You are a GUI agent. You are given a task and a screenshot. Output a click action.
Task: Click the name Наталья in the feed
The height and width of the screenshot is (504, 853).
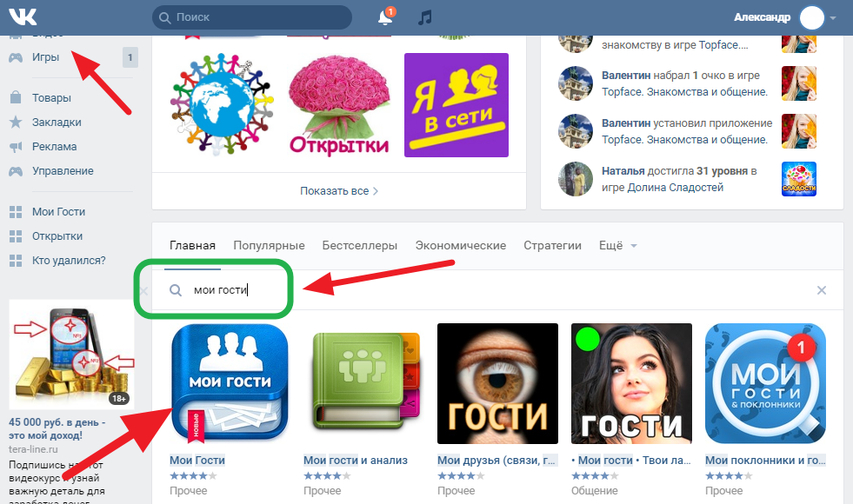623,171
